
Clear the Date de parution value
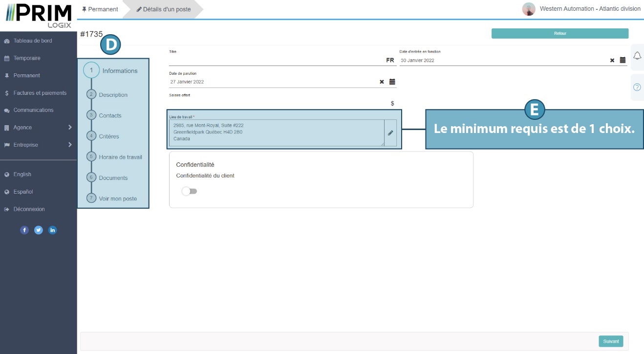pos(382,82)
